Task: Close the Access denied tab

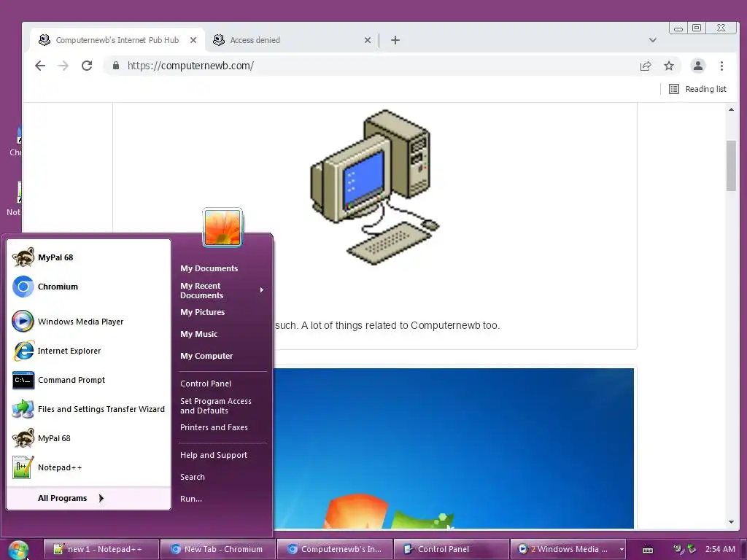Action: tap(368, 40)
